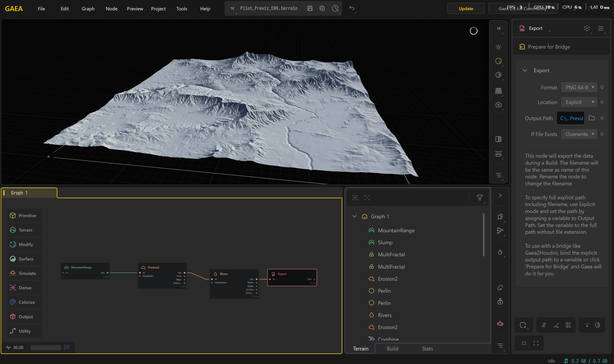The height and width of the screenshot is (364, 614).
Task: Open the Preview menu
Action: [x=135, y=9]
